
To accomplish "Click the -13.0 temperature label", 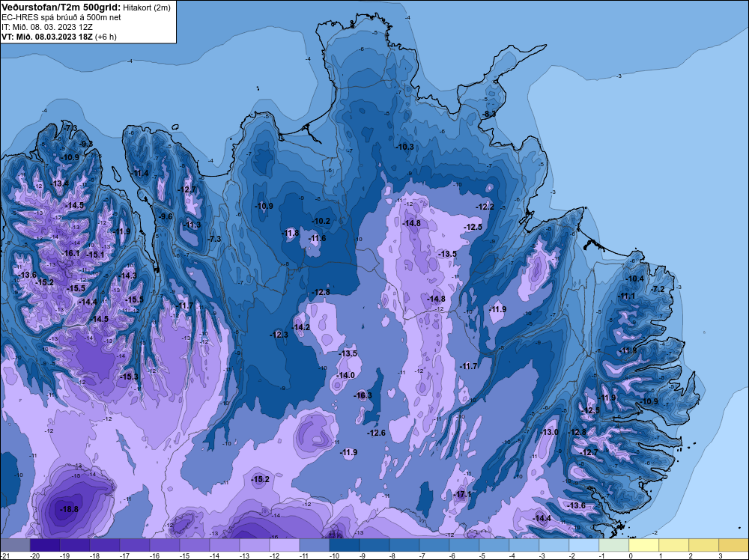I will [549, 432].
